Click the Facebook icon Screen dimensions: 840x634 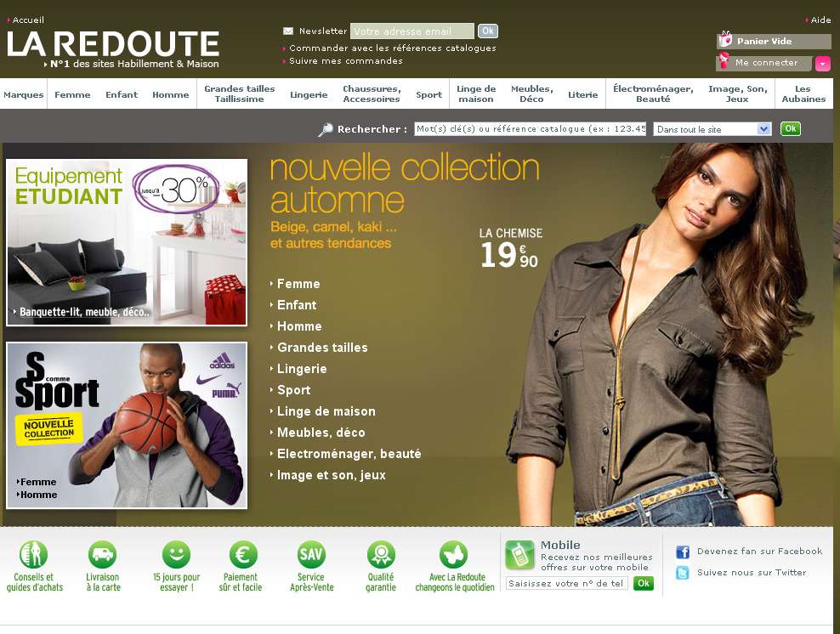coord(682,552)
